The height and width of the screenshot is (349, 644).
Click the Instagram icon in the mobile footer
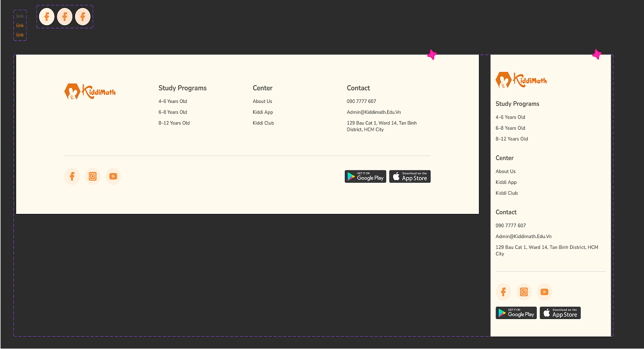524,292
